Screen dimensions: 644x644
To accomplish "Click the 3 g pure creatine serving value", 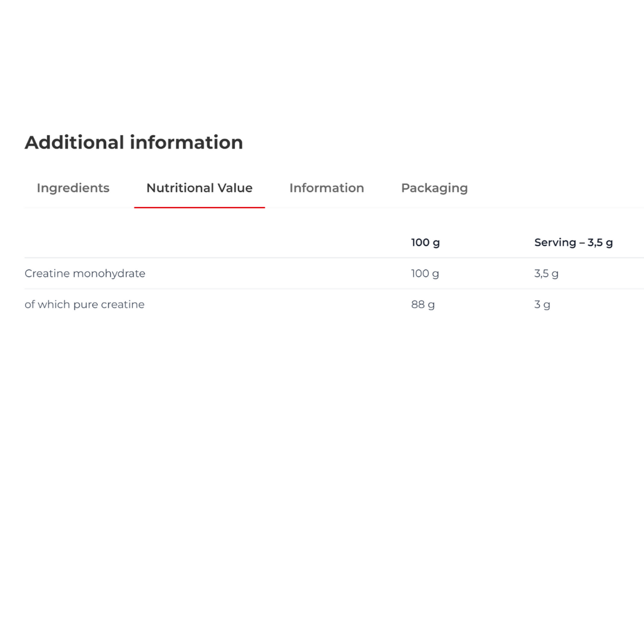I will click(542, 304).
